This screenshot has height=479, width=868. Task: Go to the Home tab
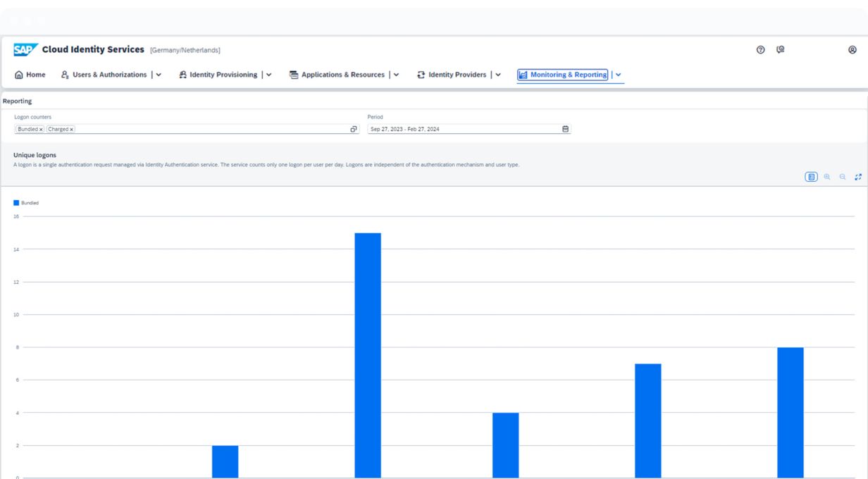[30, 75]
